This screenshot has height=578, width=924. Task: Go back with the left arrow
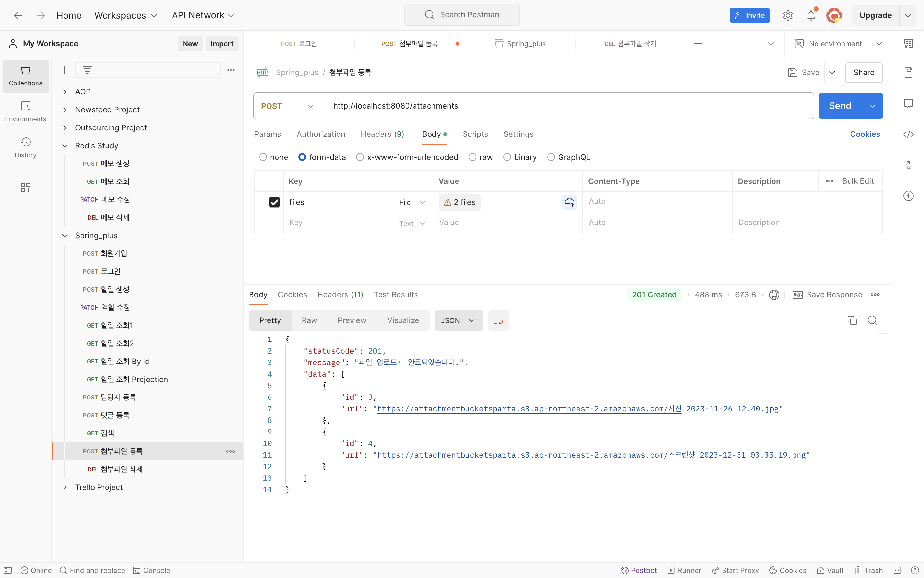(18, 15)
